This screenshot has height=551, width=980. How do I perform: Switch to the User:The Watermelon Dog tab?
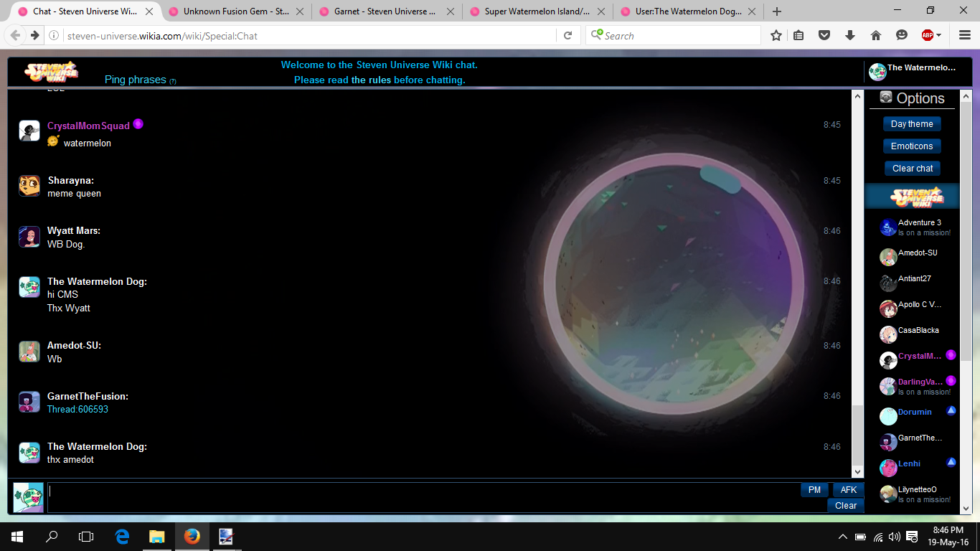pyautogui.click(x=687, y=11)
